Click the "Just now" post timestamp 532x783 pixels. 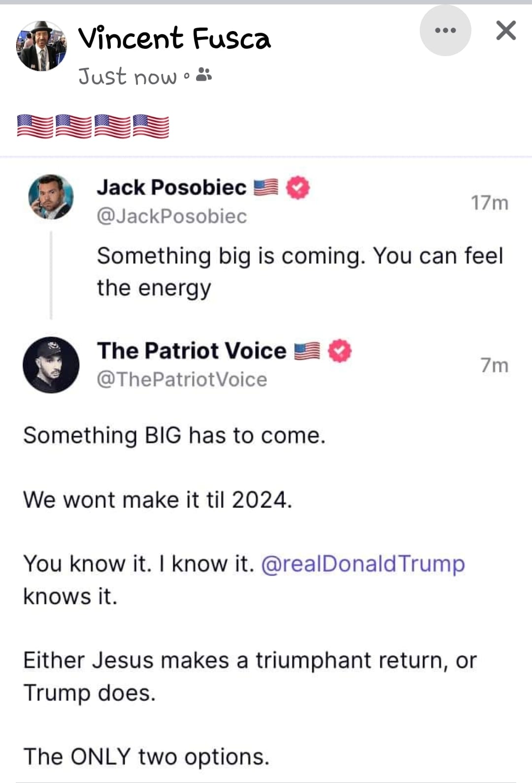point(127,77)
